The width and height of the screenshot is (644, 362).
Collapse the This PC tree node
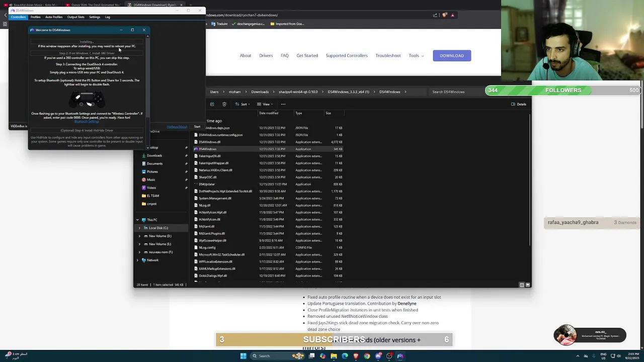point(137,220)
